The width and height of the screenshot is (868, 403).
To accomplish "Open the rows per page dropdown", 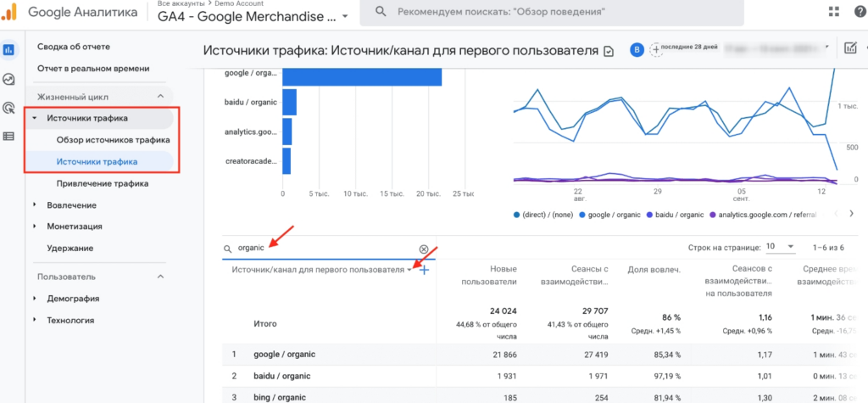I will click(x=780, y=247).
